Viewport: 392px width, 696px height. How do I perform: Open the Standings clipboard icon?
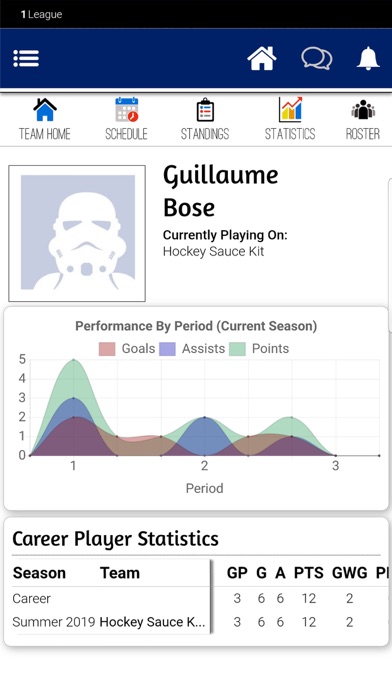coord(205,110)
